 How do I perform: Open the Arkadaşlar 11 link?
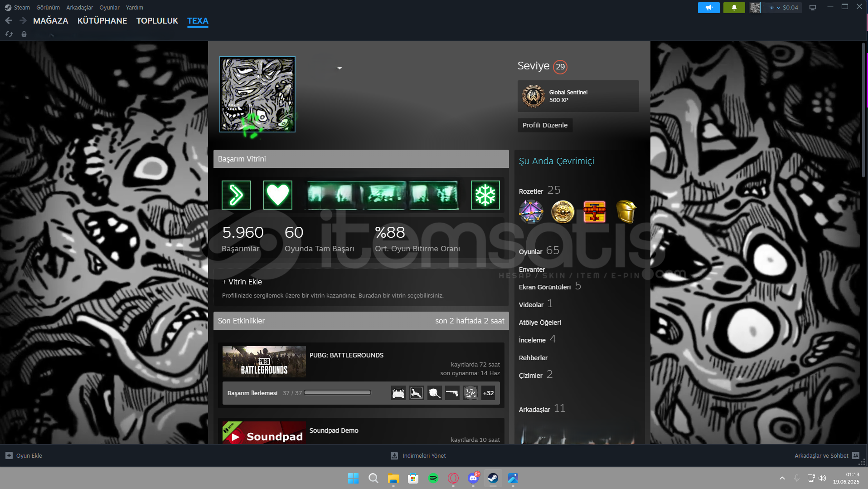point(542,409)
